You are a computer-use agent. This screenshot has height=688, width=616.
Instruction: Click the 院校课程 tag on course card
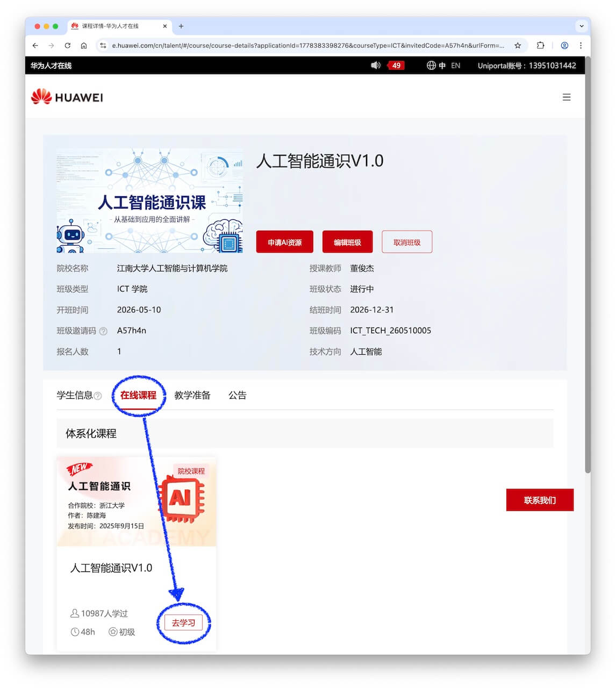tap(191, 471)
